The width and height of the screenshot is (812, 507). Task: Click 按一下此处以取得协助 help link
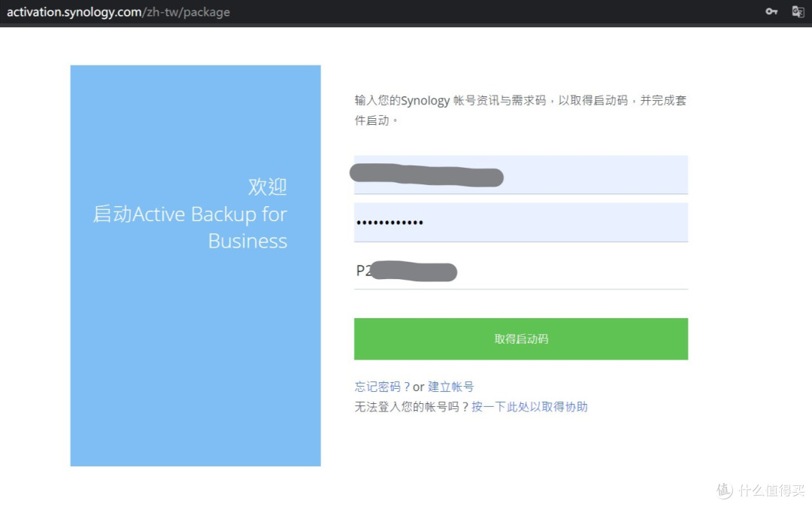tap(529, 406)
